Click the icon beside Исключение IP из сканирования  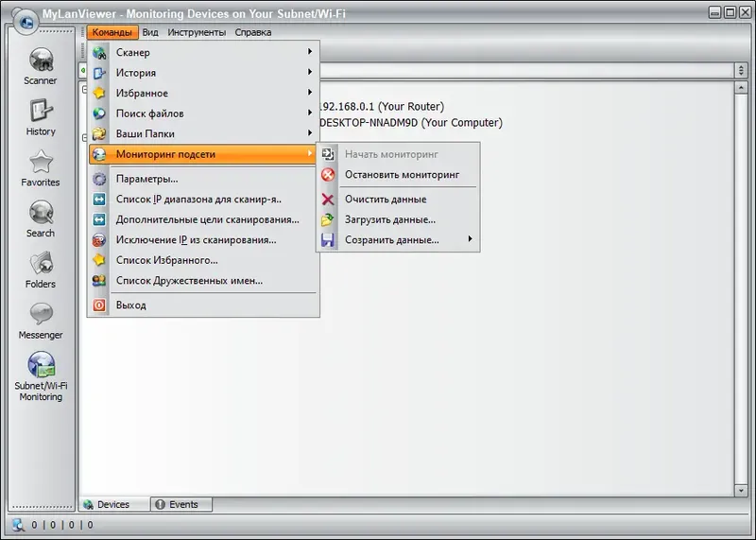click(x=99, y=240)
